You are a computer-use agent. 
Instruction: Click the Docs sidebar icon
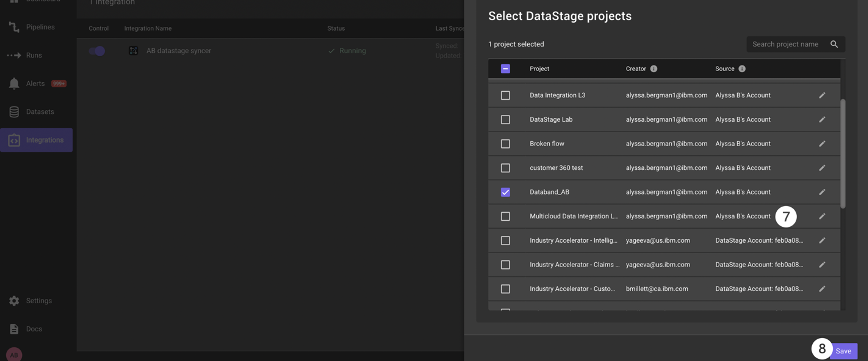pyautogui.click(x=13, y=329)
